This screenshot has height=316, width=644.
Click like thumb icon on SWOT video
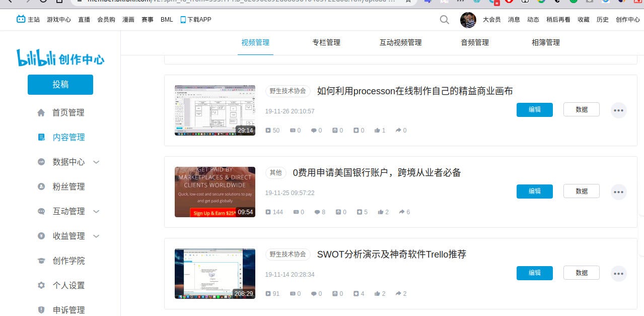(377, 294)
